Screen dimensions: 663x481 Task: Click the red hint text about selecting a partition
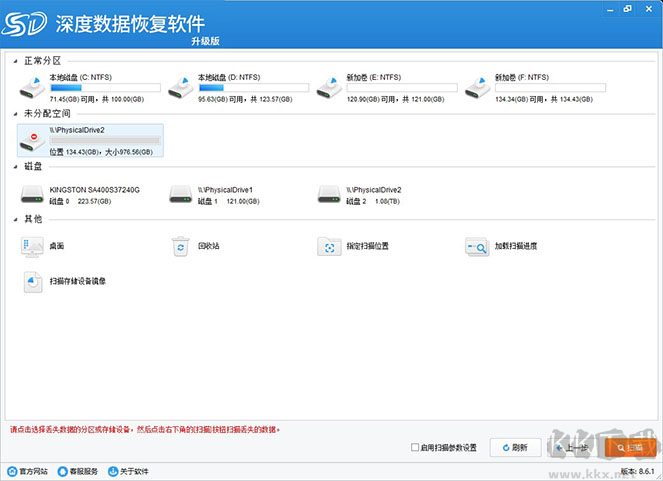click(145, 430)
